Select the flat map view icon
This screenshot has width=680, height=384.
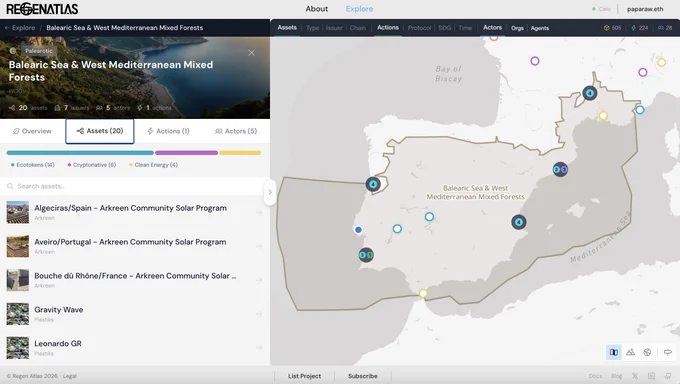(614, 352)
